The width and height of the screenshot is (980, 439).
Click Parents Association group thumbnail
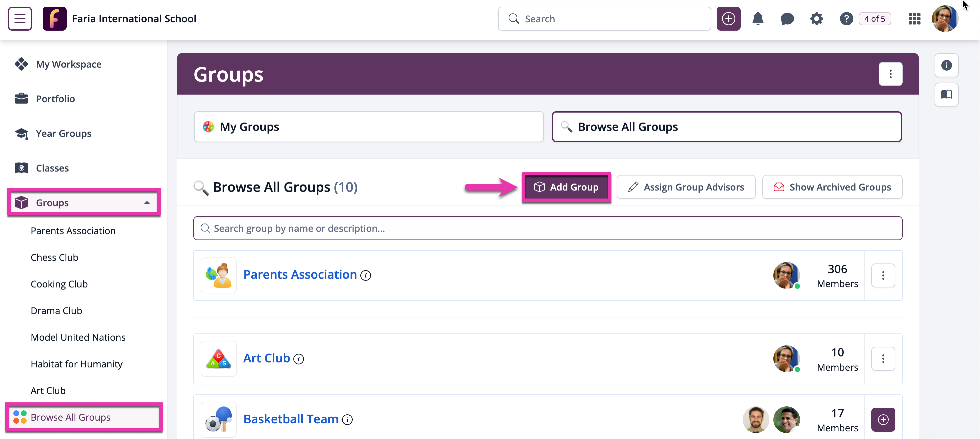(218, 275)
